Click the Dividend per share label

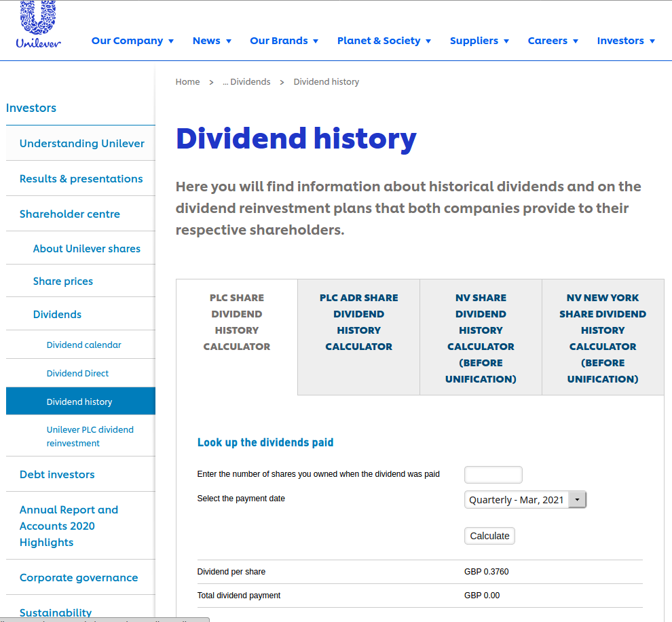(231, 571)
